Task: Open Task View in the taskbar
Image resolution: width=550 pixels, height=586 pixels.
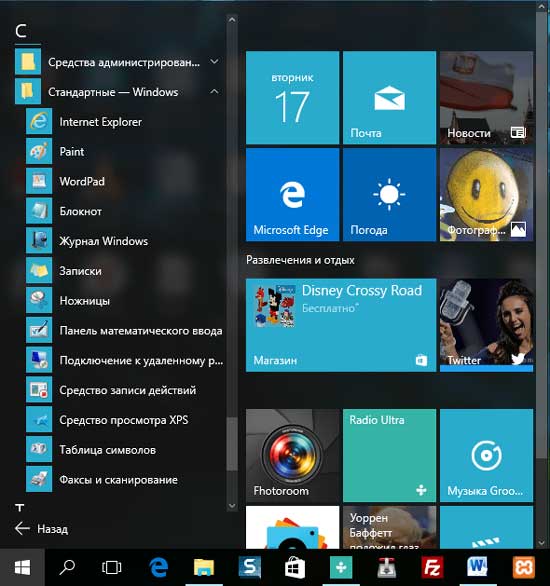Action: point(112,567)
